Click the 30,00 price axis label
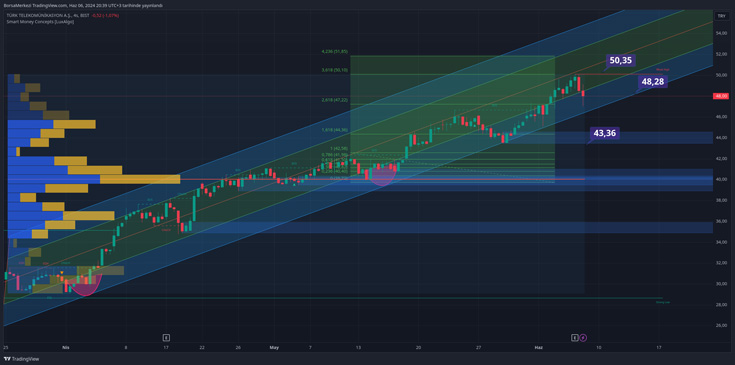This screenshot has width=735, height=365. click(x=720, y=283)
